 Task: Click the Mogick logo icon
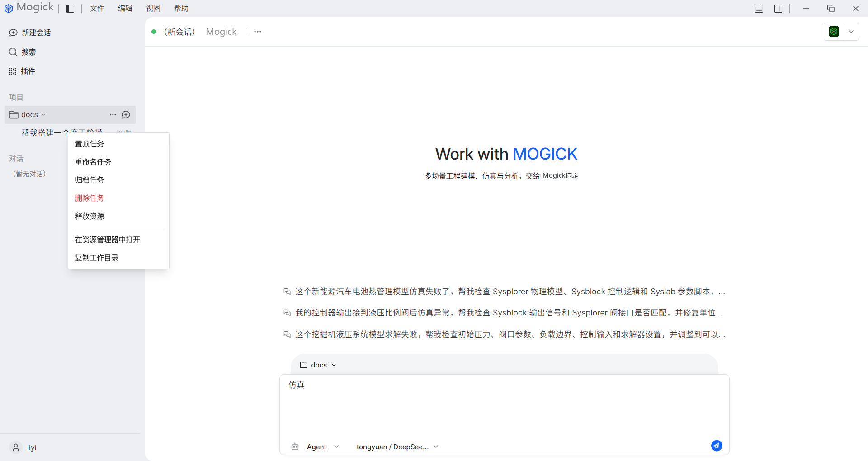[9, 9]
